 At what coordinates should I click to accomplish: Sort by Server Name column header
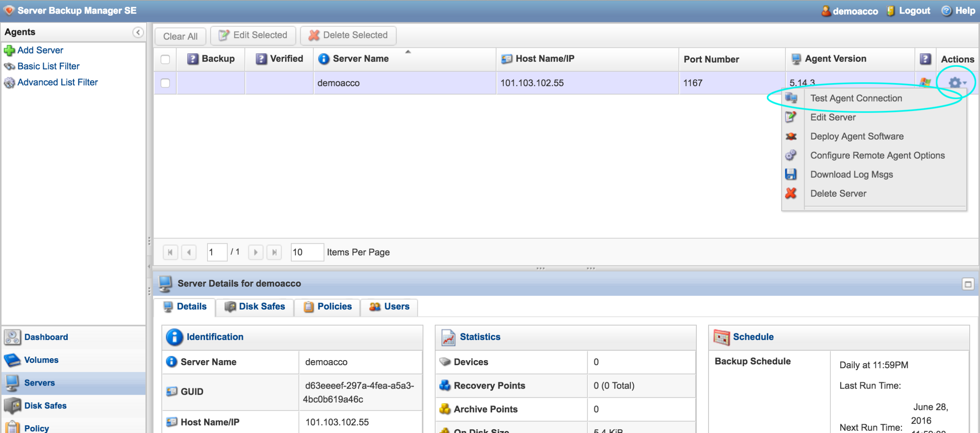click(361, 59)
